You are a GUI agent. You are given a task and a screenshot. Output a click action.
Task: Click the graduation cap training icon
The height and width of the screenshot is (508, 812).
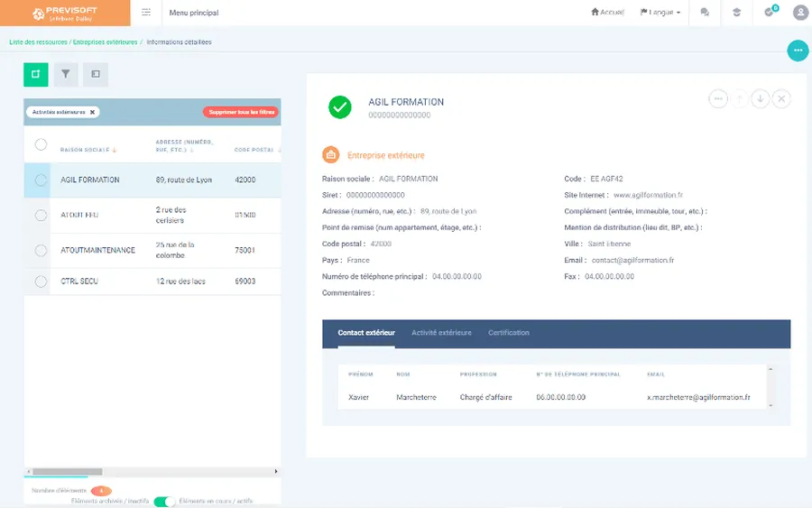pos(736,13)
